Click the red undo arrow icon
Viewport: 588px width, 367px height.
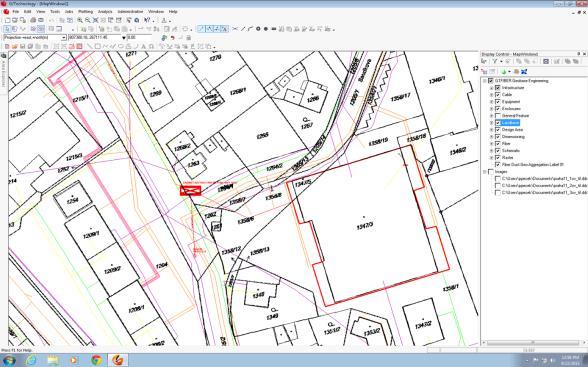(x=172, y=38)
